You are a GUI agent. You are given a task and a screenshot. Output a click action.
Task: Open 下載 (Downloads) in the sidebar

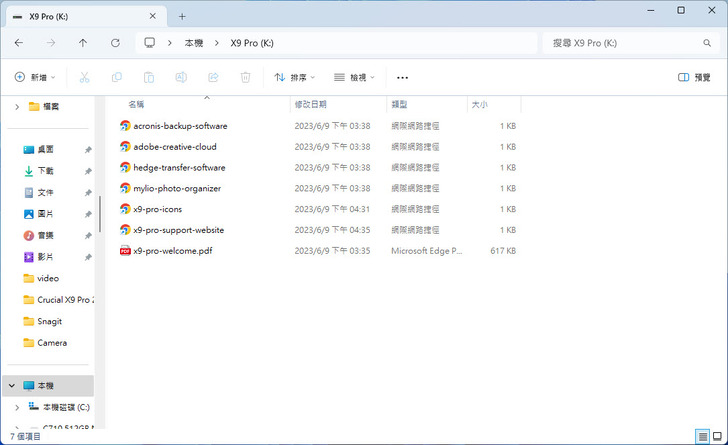[x=46, y=171]
